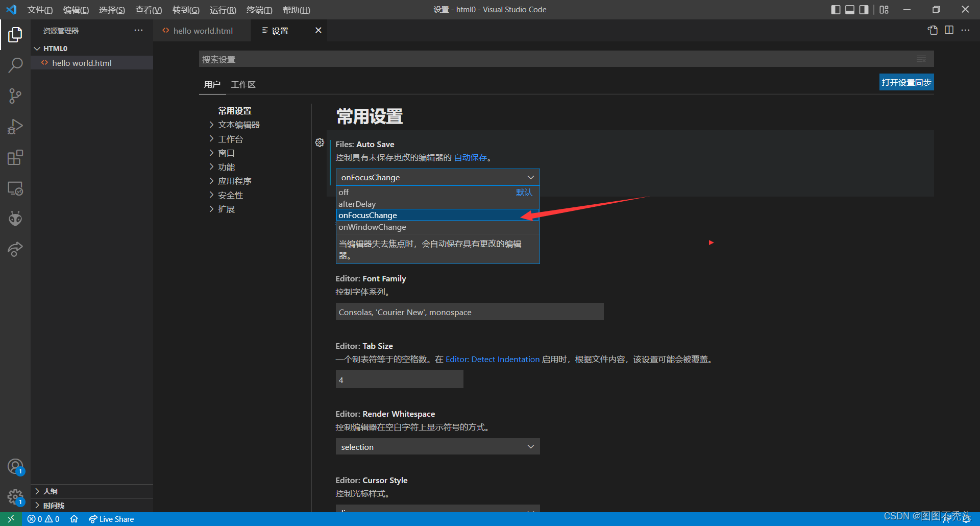Image resolution: width=980 pixels, height=526 pixels.
Task: Open the 终端(T) menu
Action: [x=259, y=10]
